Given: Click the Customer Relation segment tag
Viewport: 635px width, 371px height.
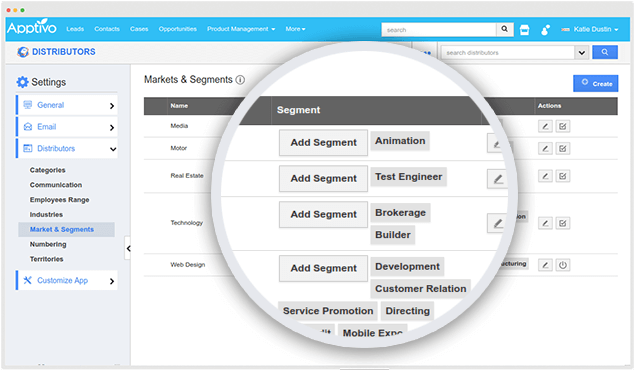Looking at the screenshot, I should [x=420, y=289].
